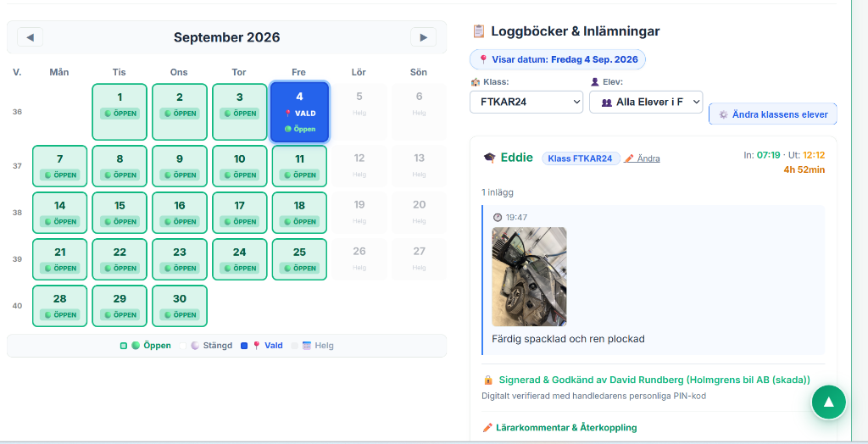Click the Lärarkommentar & Återkoppling heading
This screenshot has height=444, width=868.
[x=566, y=427]
